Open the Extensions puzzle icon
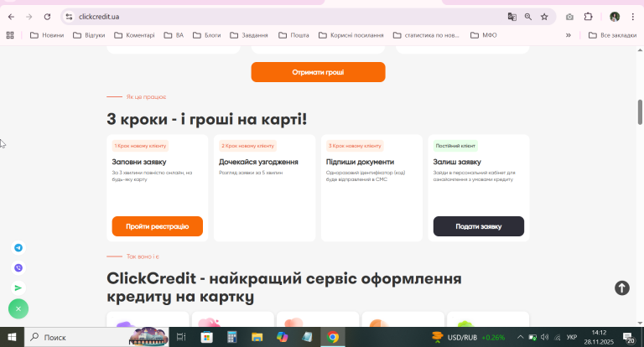644x347 pixels. tap(588, 17)
